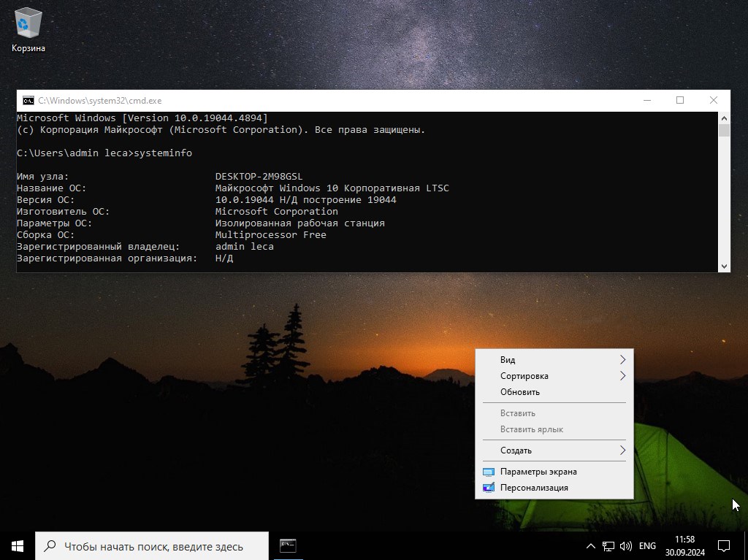Click the 10.0.19044 Н/Д построение 19044 value
Image resolution: width=748 pixels, height=560 pixels.
306,200
